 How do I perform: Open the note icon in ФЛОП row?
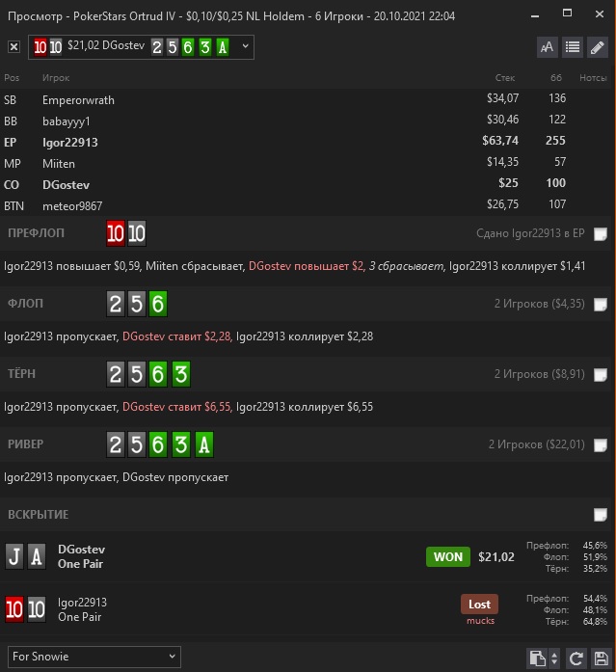click(x=601, y=305)
